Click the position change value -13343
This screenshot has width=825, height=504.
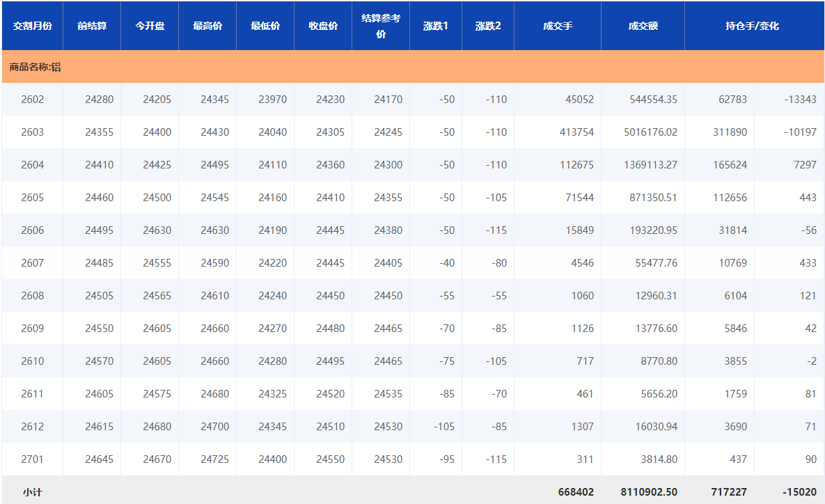[799, 100]
